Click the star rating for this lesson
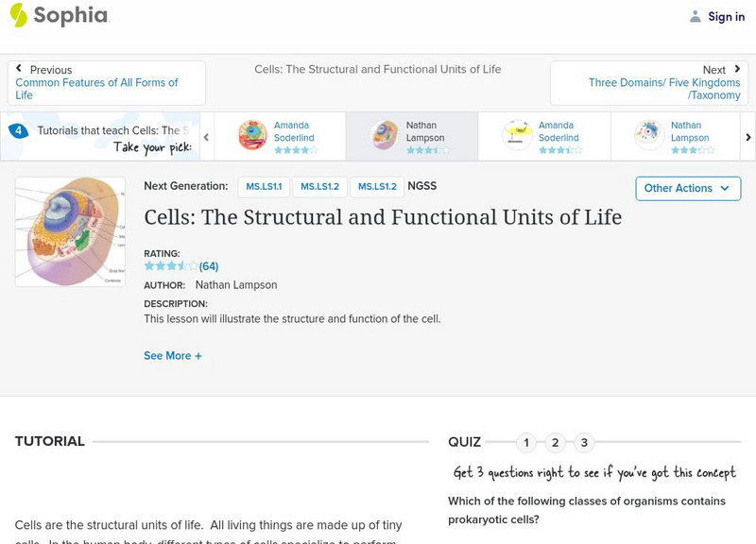 tap(170, 266)
